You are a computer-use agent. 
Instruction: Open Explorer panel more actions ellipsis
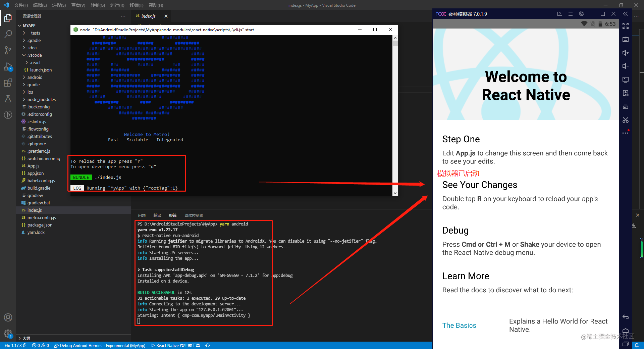pyautogui.click(x=123, y=16)
